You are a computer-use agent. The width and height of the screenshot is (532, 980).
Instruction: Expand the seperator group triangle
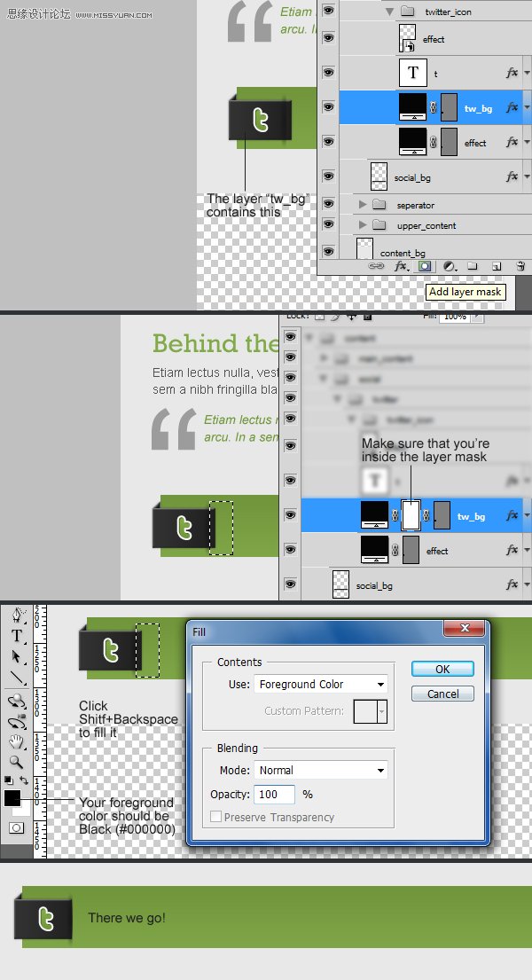point(363,205)
